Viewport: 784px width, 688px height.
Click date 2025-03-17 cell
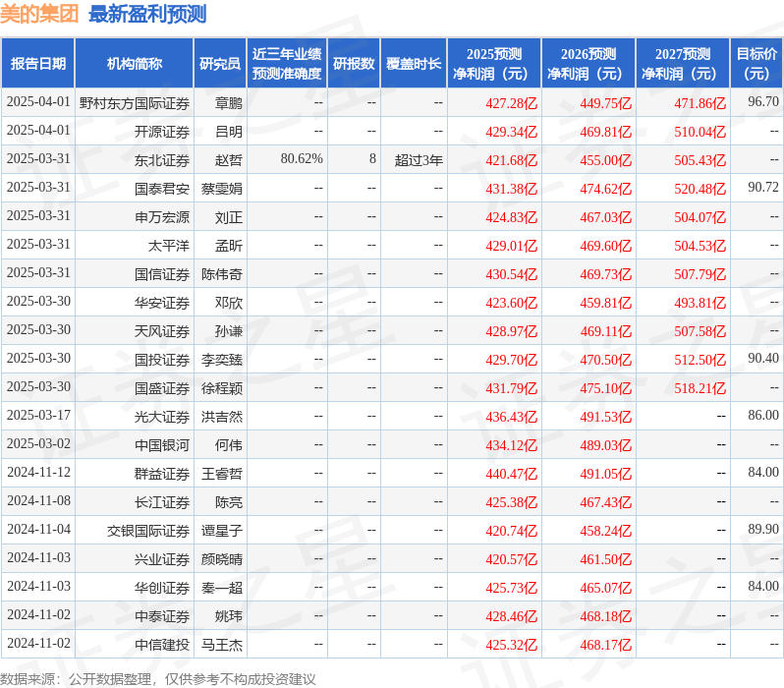tap(38, 416)
